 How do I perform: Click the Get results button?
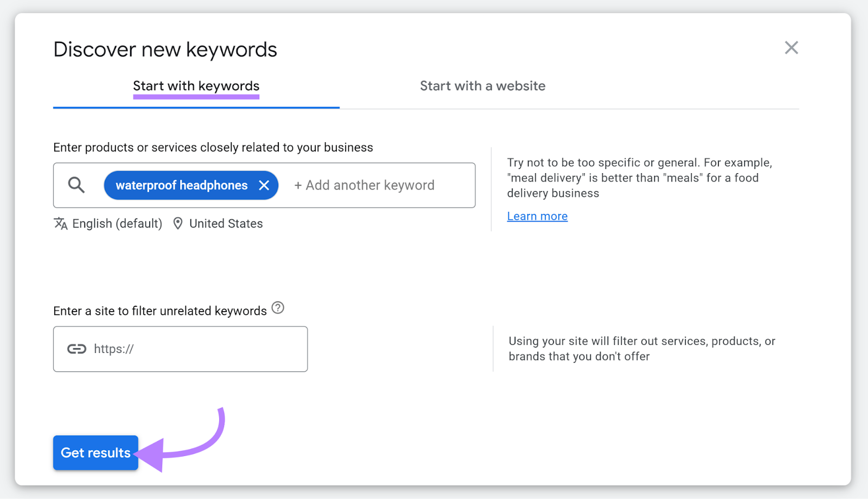(95, 452)
